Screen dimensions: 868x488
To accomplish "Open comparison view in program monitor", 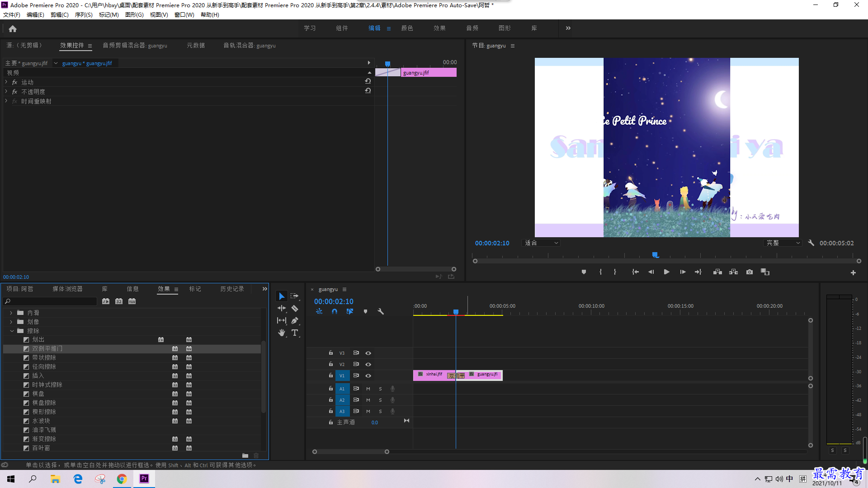I will (765, 272).
